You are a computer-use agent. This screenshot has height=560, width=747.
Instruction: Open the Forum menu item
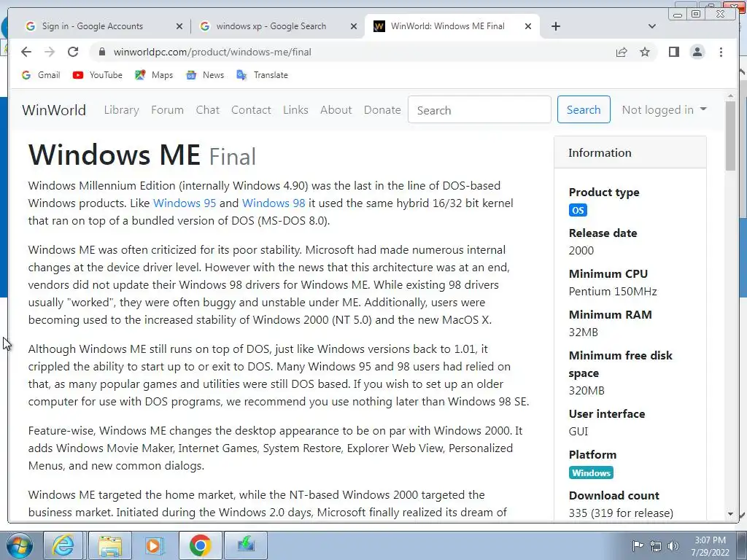pyautogui.click(x=167, y=110)
